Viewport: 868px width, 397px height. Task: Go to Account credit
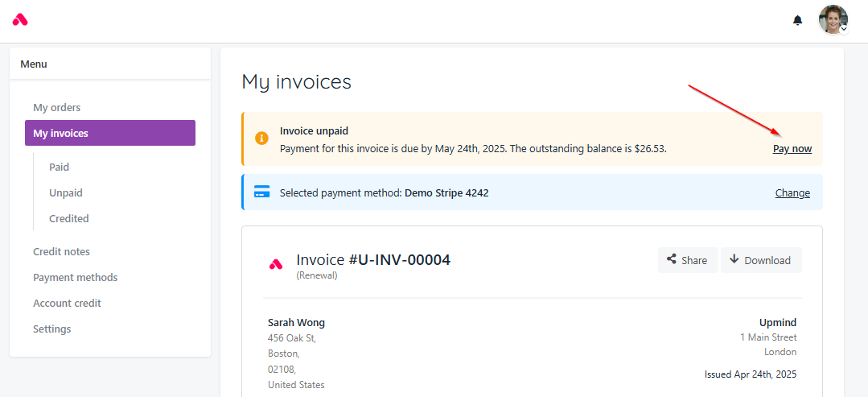67,304
